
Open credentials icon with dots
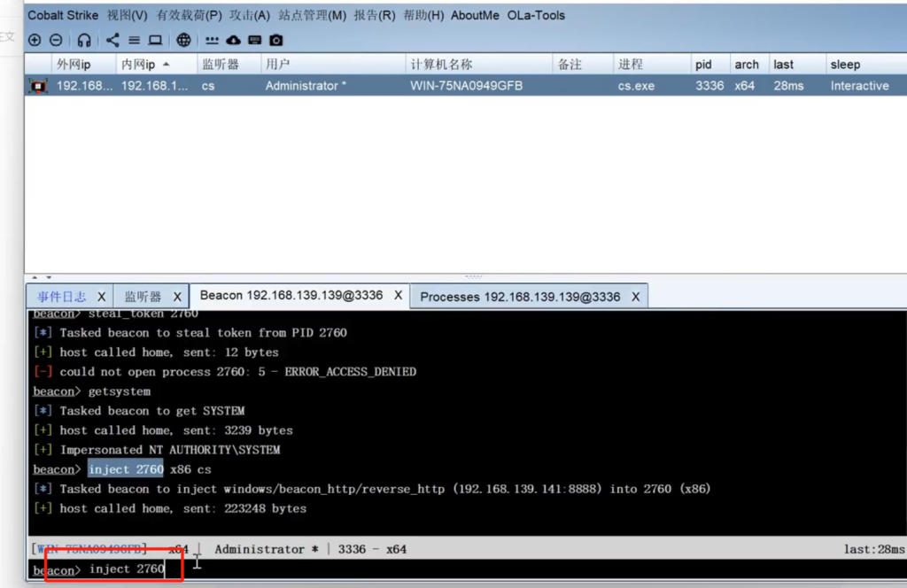[x=212, y=40]
